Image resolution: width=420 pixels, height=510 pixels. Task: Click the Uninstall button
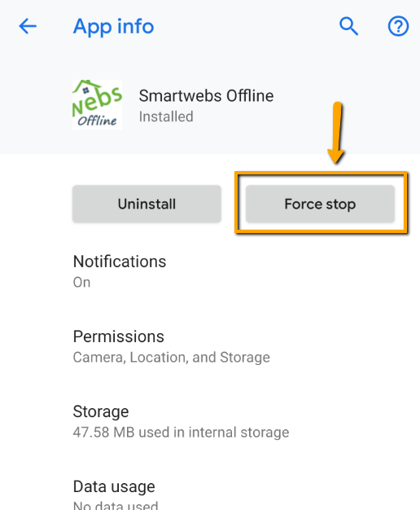147,204
